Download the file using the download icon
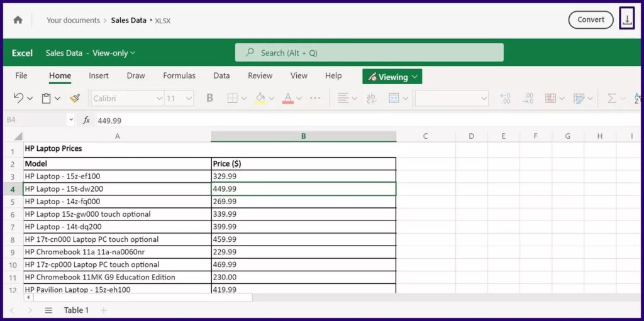The image size is (644, 321). pos(627,20)
